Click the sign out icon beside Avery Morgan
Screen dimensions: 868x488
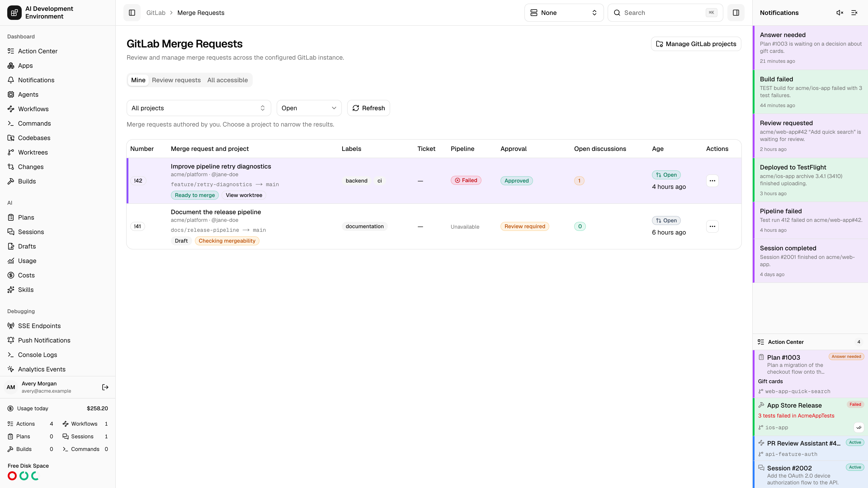point(105,387)
